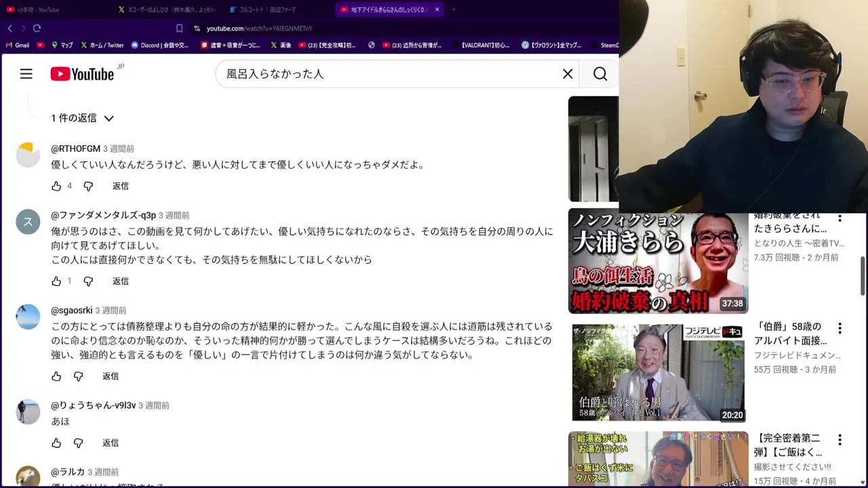Viewport: 868px width, 488px height.
Task: Open the 伯爵と呼ばれる男 video thumbnail
Action: (658, 373)
